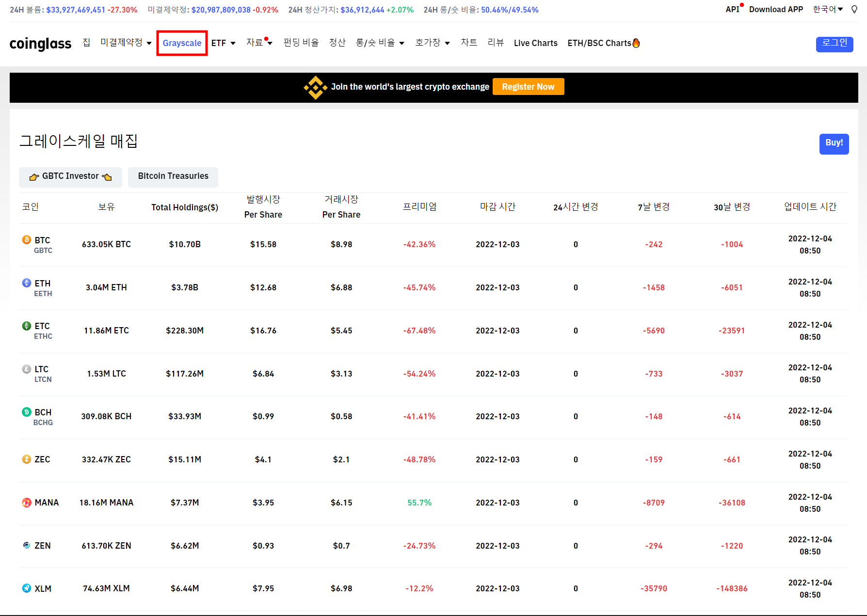Viewport: 867px width, 616px height.
Task: Click the Decentraland icon in MANA row
Action: tap(27, 503)
